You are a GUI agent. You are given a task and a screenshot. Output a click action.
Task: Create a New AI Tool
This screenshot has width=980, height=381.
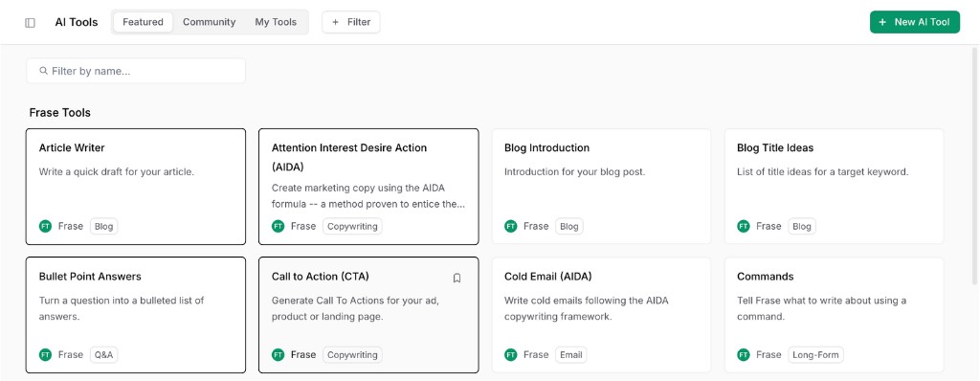914,22
